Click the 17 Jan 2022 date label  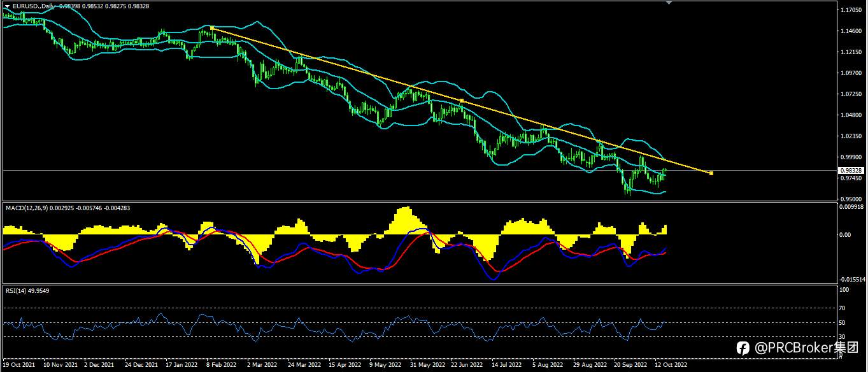[x=181, y=366]
